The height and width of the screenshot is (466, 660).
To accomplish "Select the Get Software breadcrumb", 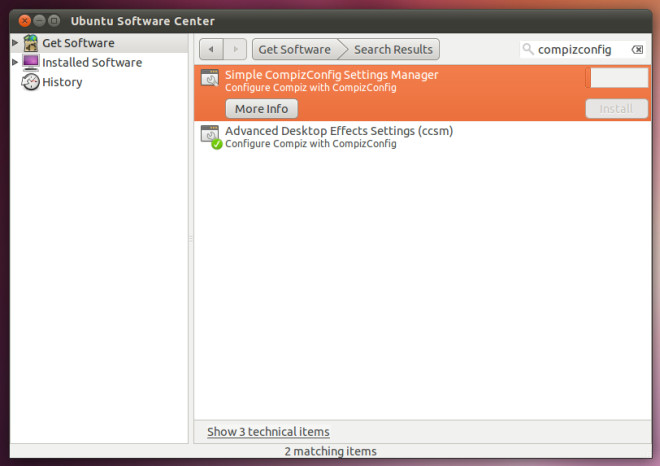I will (x=295, y=49).
